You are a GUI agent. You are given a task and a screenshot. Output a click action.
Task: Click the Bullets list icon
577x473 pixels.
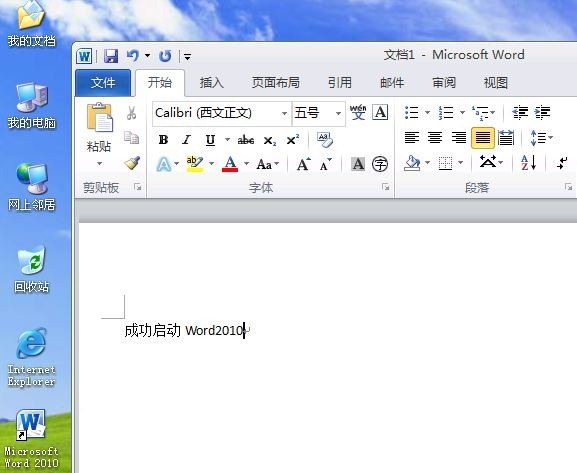click(411, 112)
